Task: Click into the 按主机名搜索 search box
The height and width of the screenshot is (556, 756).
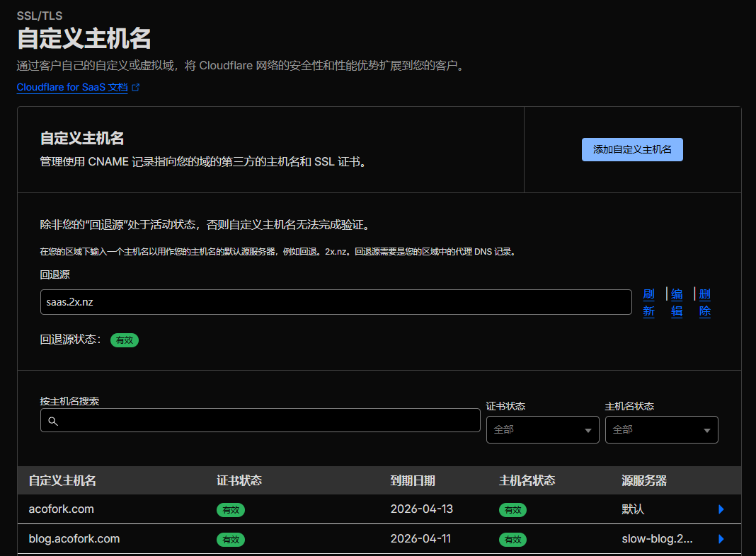Action: coord(260,421)
